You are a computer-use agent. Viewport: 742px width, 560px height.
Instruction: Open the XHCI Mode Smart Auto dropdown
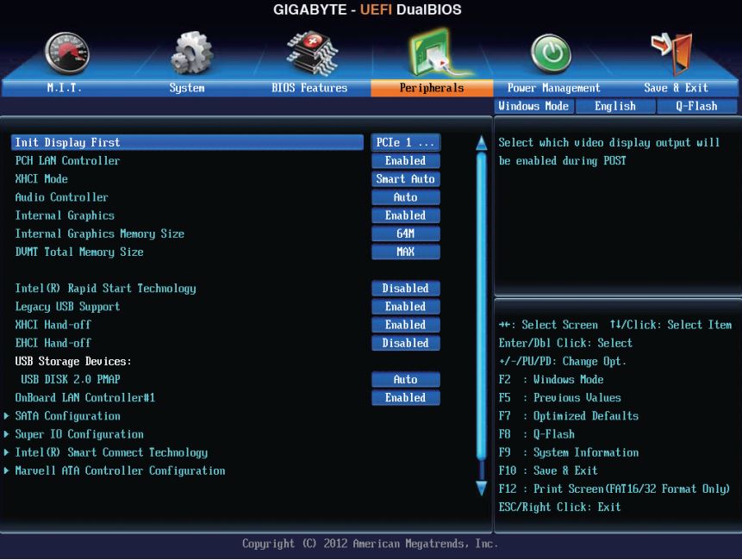(406, 179)
